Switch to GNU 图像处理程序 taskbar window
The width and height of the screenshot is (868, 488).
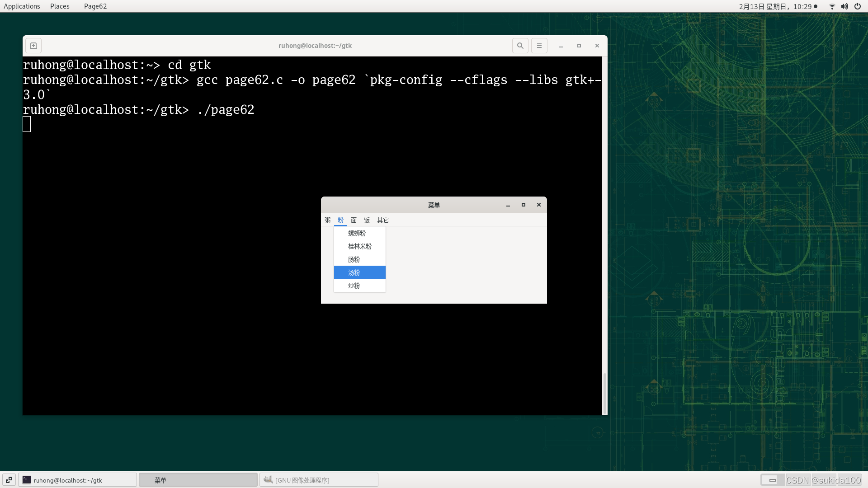[319, 480]
